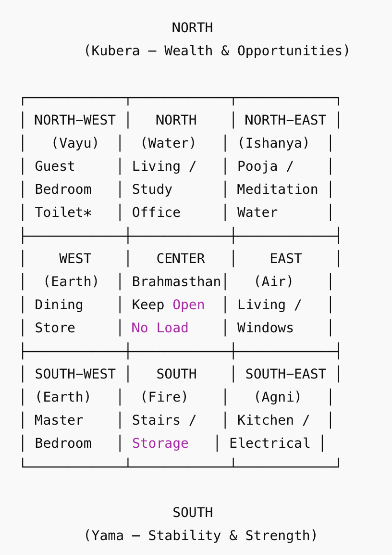Click the Yama Stability & Strength caption
This screenshot has width=392, height=555.
click(x=200, y=536)
